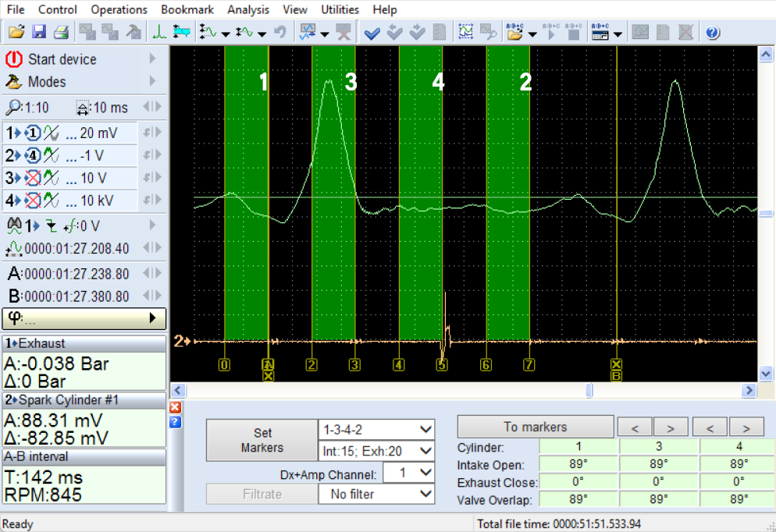Viewport: 776px width, 532px height.
Task: Select the cyan vertical-fit measurement tool
Action: [182, 33]
